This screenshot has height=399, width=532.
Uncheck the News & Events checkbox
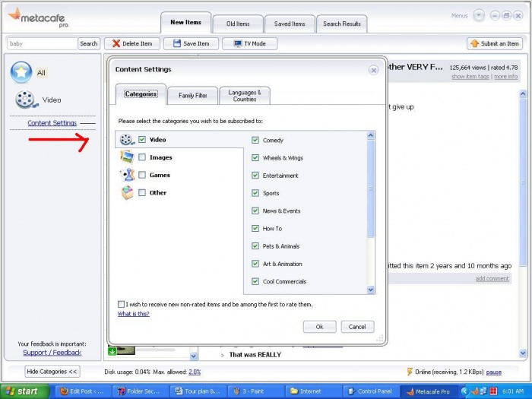point(255,211)
